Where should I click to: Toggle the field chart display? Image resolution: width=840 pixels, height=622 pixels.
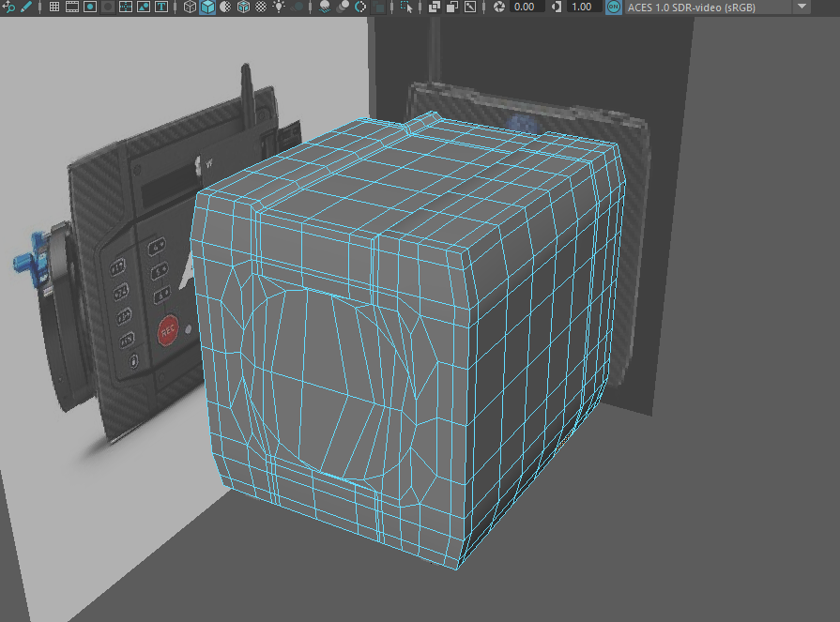point(126,7)
